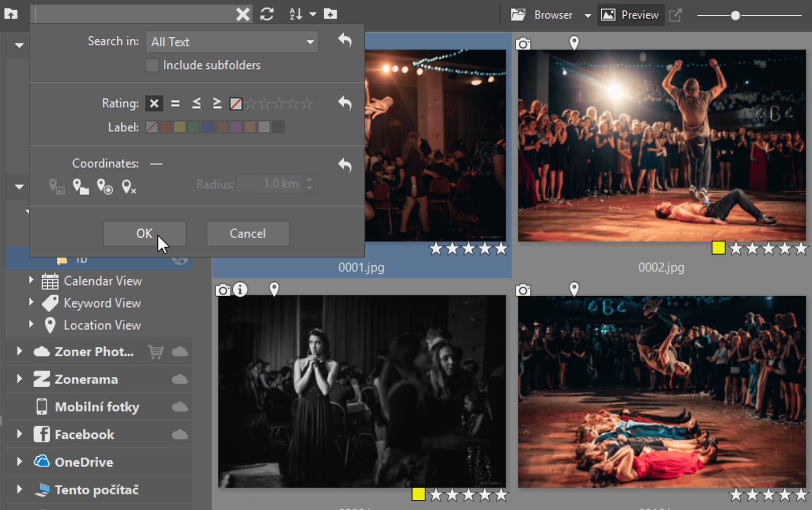Viewport: 812px width, 510px height.
Task: Choose rating less-than-or-equal operator
Action: click(x=196, y=104)
